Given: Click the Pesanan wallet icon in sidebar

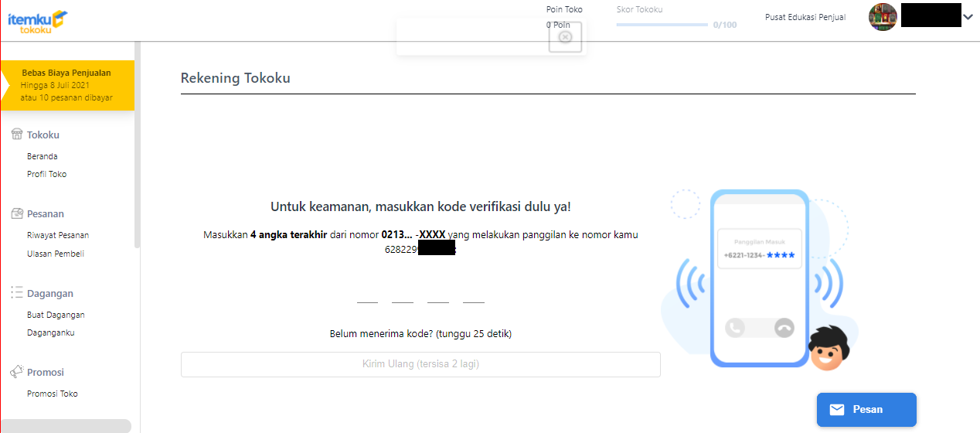Looking at the screenshot, I should pos(16,213).
